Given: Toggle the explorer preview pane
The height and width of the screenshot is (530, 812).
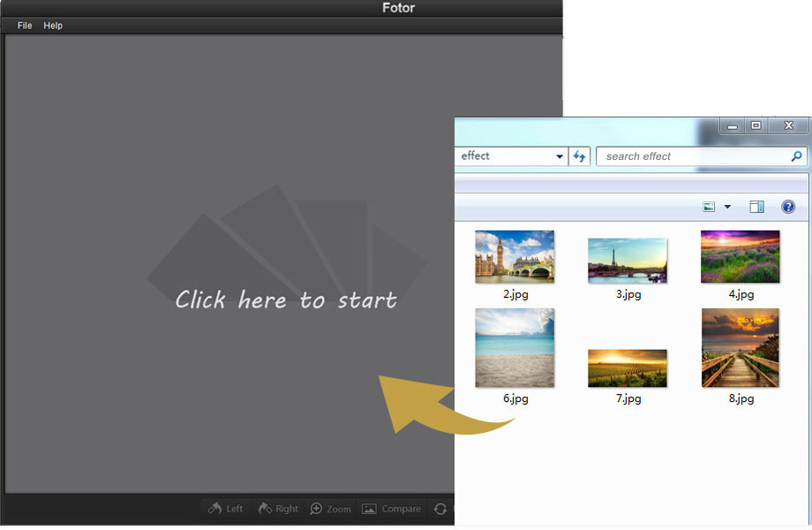Looking at the screenshot, I should pyautogui.click(x=756, y=207).
